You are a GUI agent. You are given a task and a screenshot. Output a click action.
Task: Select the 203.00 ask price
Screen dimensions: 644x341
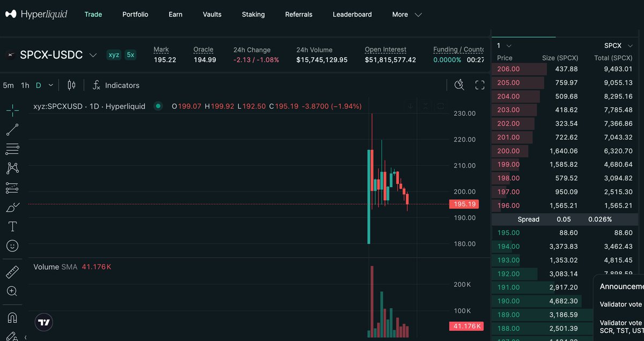[x=508, y=110]
